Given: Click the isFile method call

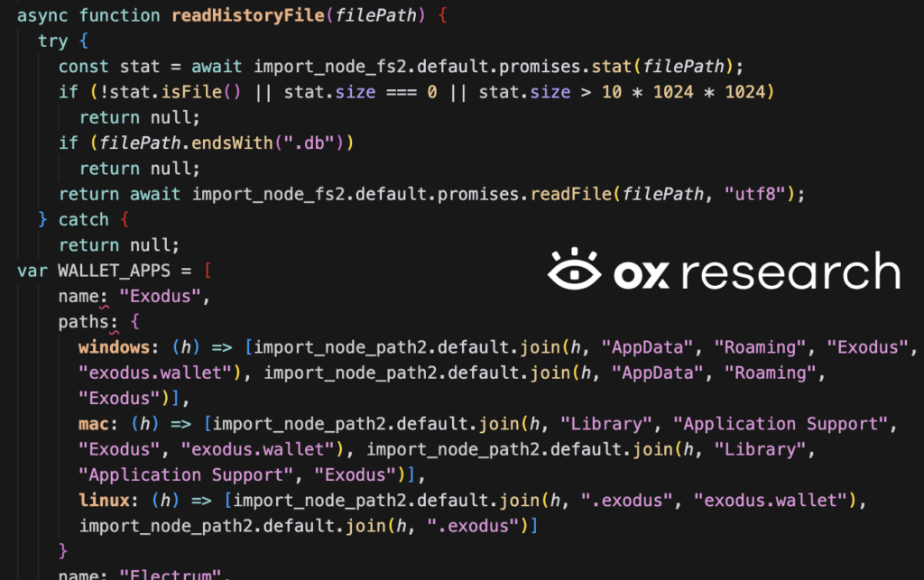Looking at the screenshot, I should tap(191, 92).
